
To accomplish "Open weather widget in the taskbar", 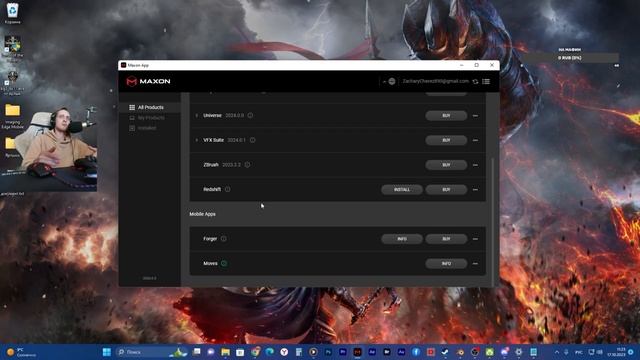I will [x=21, y=352].
